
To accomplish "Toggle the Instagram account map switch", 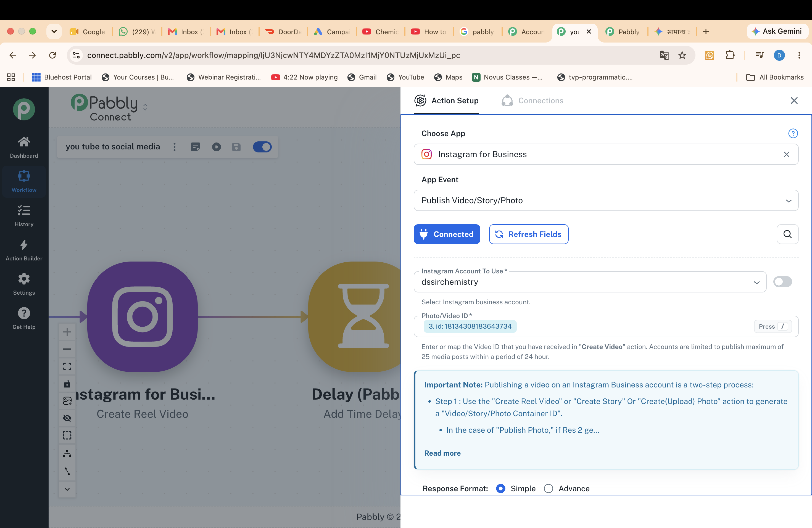I will point(782,282).
